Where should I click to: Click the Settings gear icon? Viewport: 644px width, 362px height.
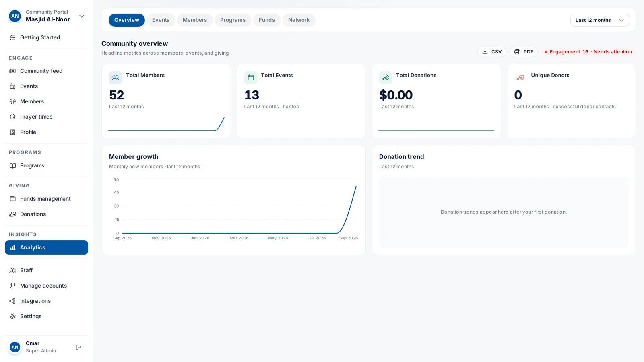pos(12,316)
